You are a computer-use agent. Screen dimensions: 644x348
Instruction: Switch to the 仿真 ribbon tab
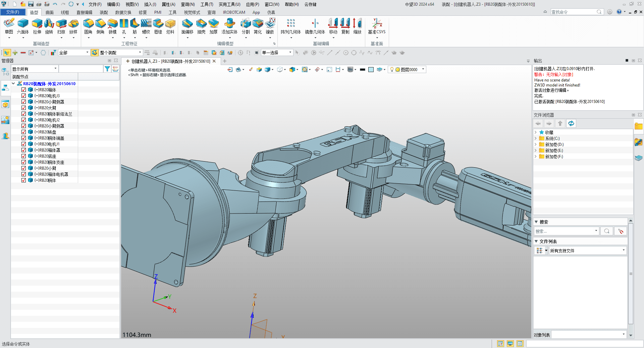point(271,12)
